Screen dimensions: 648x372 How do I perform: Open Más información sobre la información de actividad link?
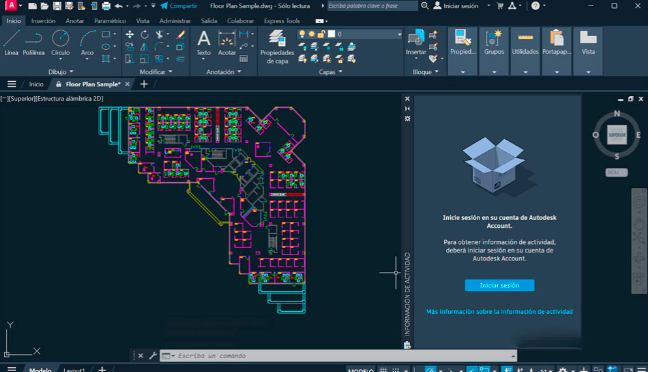click(x=499, y=312)
